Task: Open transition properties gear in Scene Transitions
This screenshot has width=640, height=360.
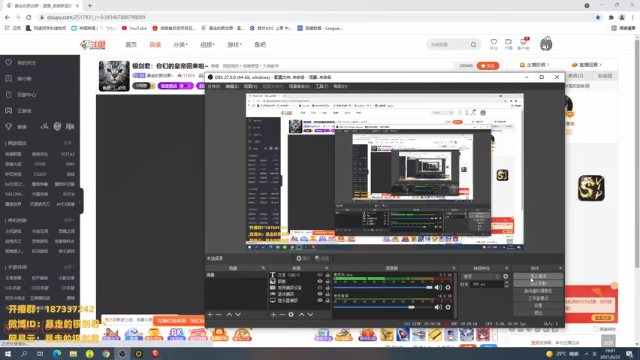Action: pyautogui.click(x=506, y=276)
